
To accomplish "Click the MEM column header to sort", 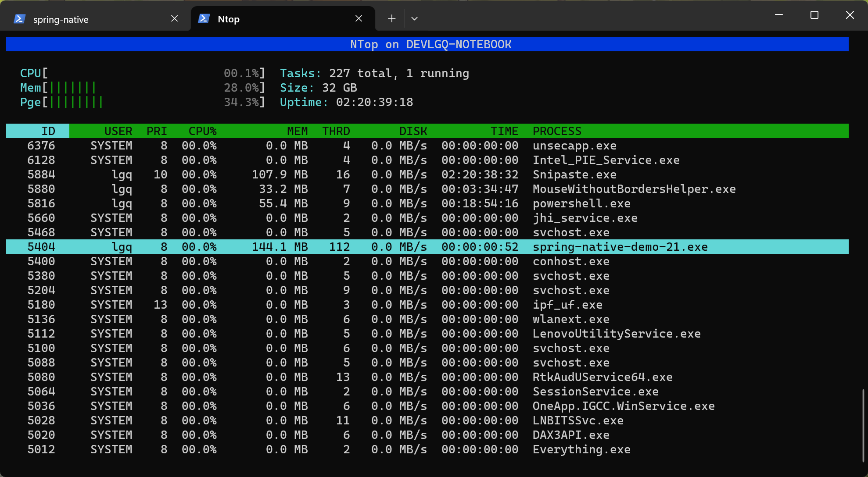I will 294,130.
